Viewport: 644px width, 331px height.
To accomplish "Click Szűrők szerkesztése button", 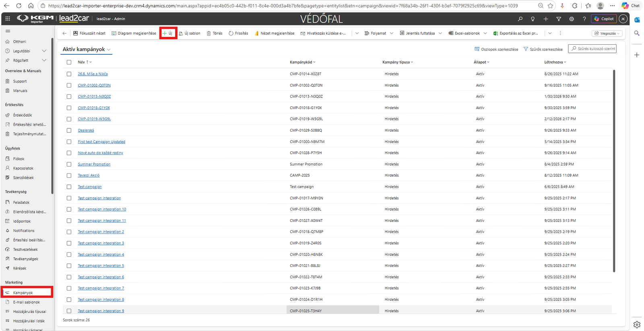I will (x=543, y=49).
